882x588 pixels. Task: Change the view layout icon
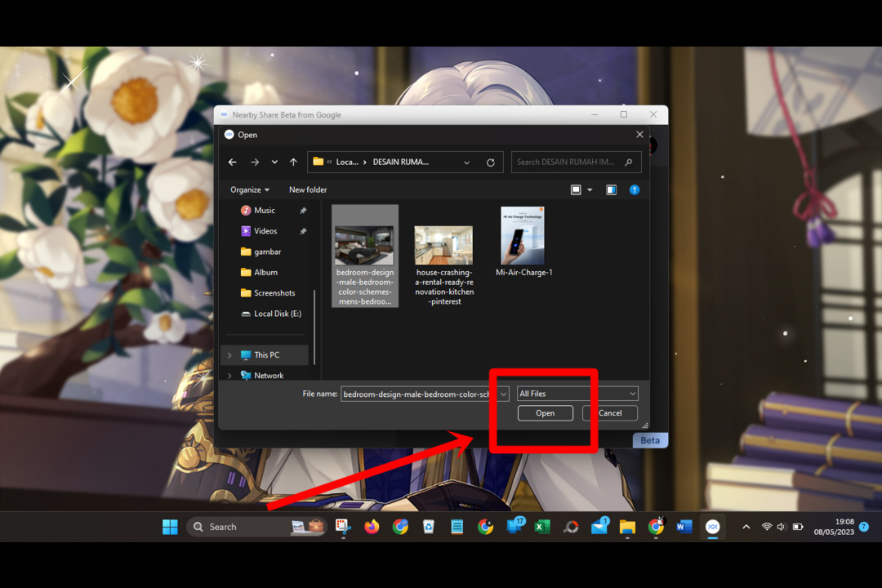(576, 189)
